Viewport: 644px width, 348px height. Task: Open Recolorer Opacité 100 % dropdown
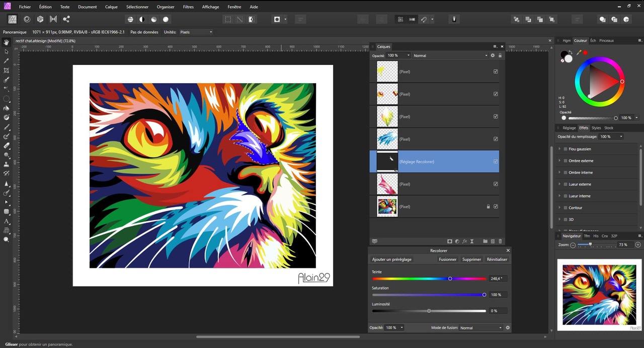click(394, 328)
